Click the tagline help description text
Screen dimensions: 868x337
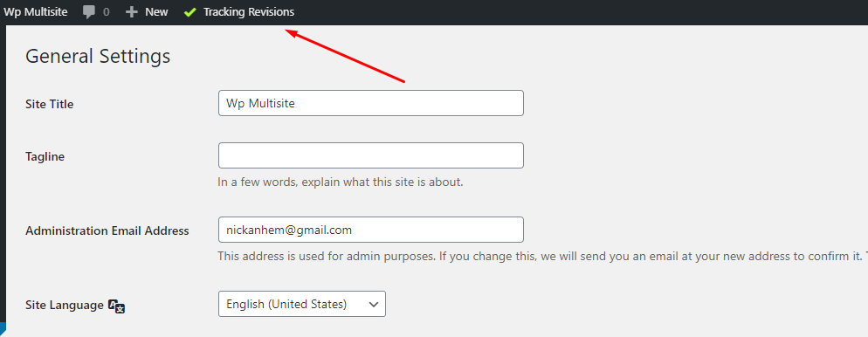341,182
